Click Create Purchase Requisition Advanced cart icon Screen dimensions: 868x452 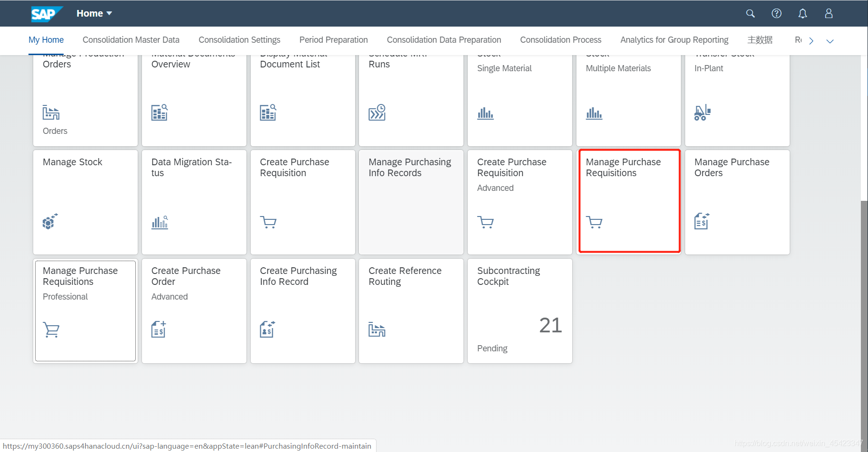coord(485,222)
